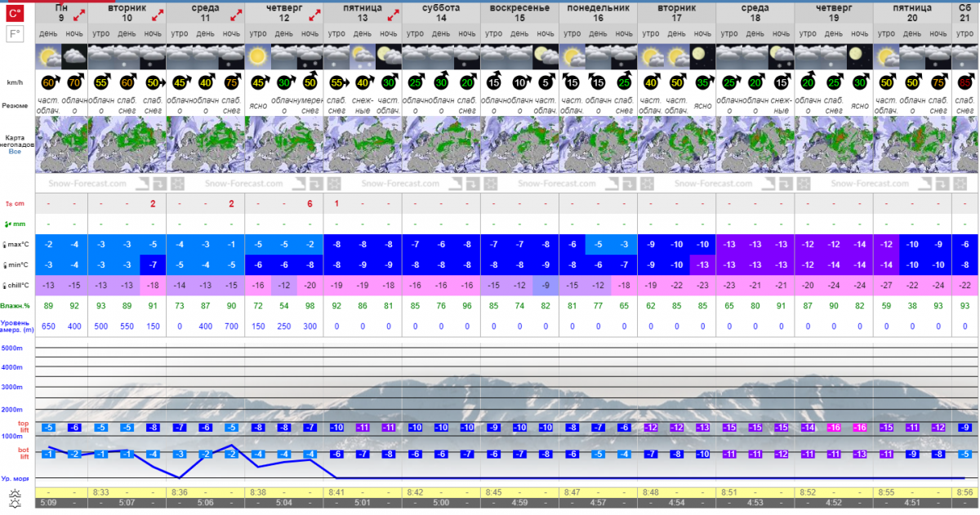Expand вторник 10 column using red arrows
This screenshot has height=515, width=980.
[x=156, y=15]
